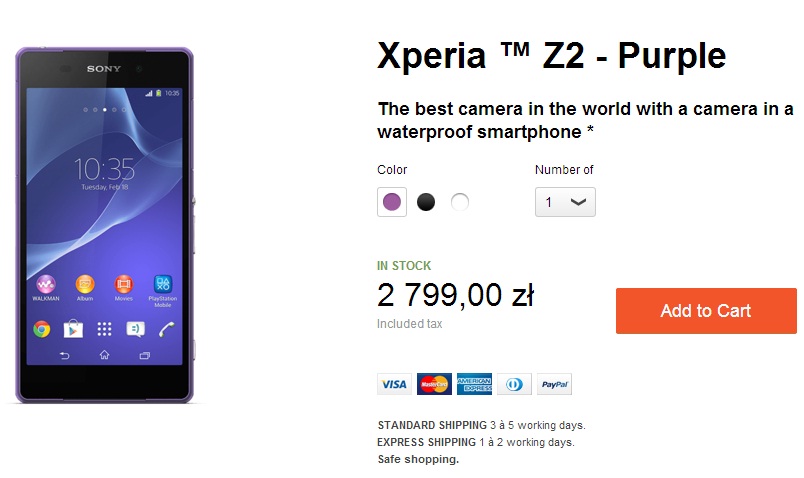Click the American Express payment icon
This screenshot has width=804, height=478.
point(474,384)
